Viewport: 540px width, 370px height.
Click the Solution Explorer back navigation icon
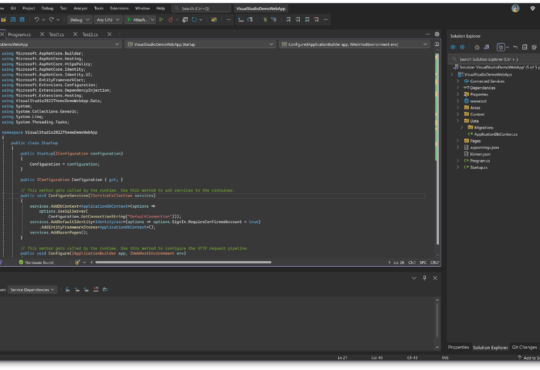coord(453,47)
